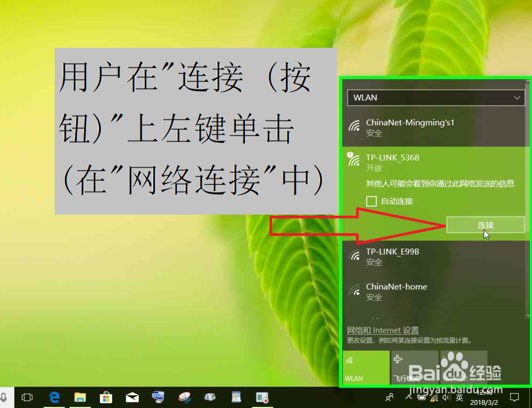This screenshot has height=408, width=532.
Task: Click the Wi-Fi signal icon in the tray
Action: [434, 397]
